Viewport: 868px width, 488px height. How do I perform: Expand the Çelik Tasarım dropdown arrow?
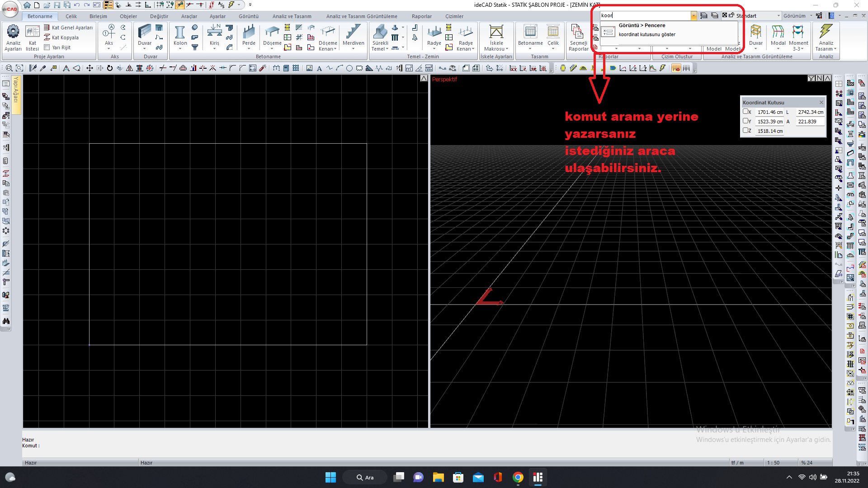pyautogui.click(x=553, y=48)
